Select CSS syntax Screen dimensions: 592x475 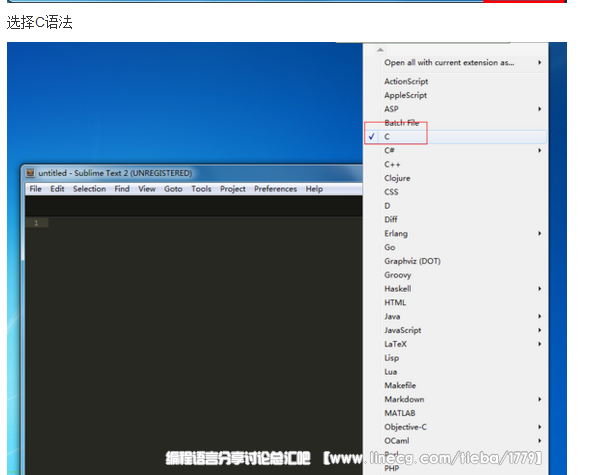point(391,192)
